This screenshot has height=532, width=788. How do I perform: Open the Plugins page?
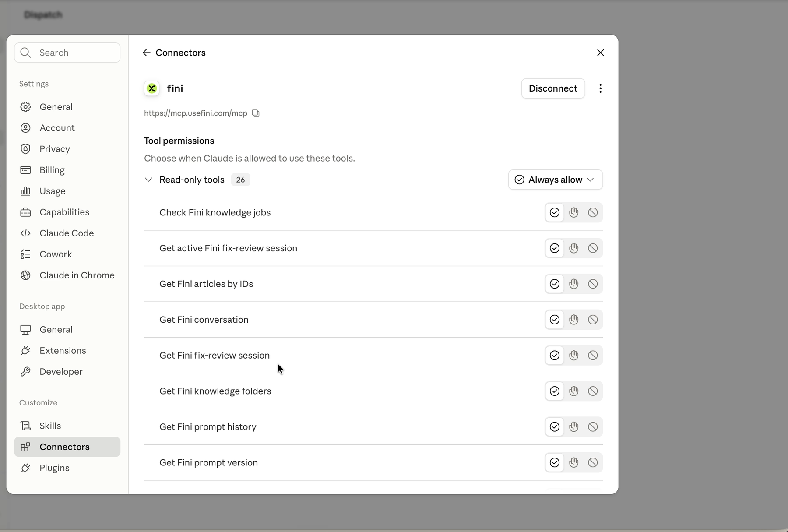[67, 468]
